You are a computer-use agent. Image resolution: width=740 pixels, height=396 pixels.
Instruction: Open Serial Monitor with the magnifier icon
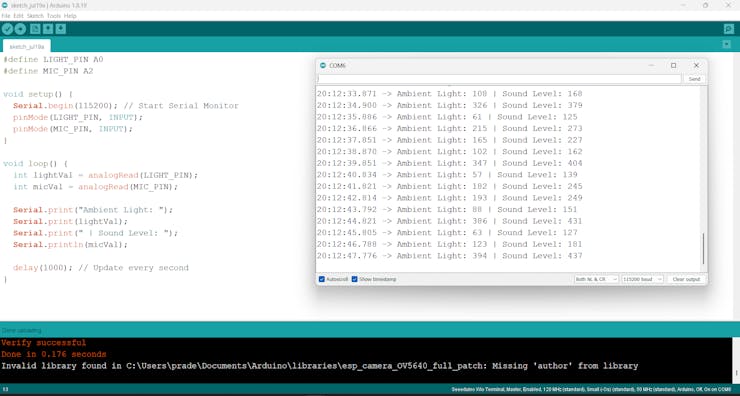tap(729, 29)
